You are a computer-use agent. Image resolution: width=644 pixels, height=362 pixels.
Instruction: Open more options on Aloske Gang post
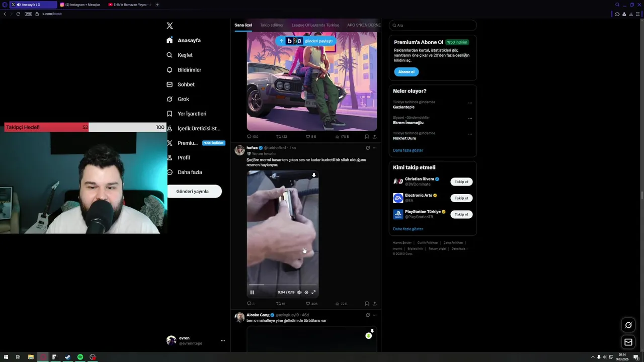(x=374, y=315)
